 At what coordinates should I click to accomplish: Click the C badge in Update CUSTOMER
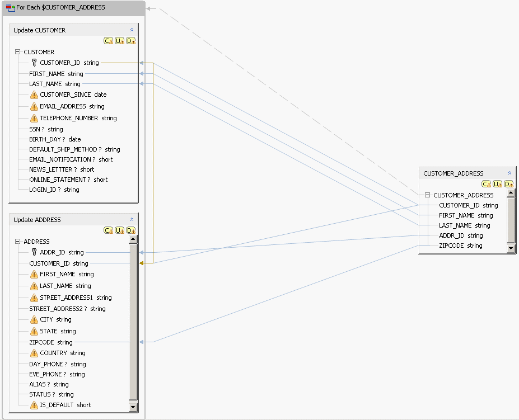[x=108, y=41]
